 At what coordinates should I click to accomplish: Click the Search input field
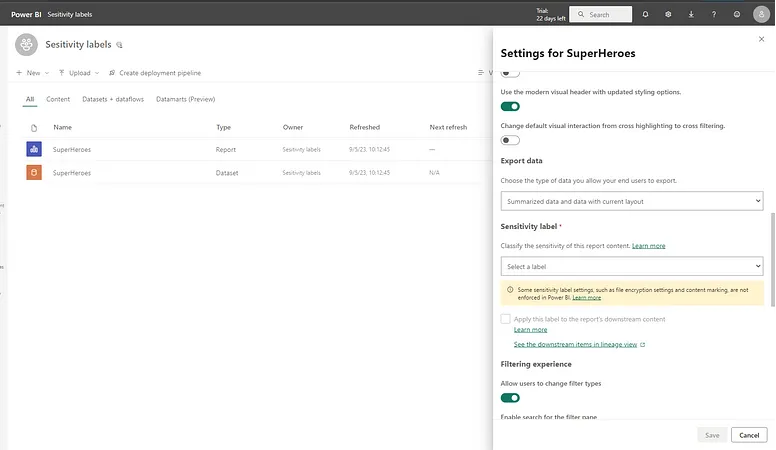coord(600,14)
